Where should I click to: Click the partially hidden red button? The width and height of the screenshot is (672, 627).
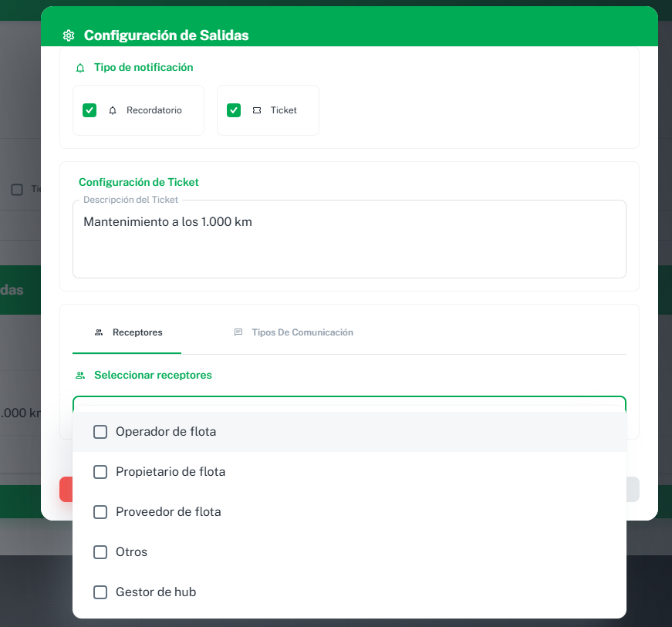[65, 490]
